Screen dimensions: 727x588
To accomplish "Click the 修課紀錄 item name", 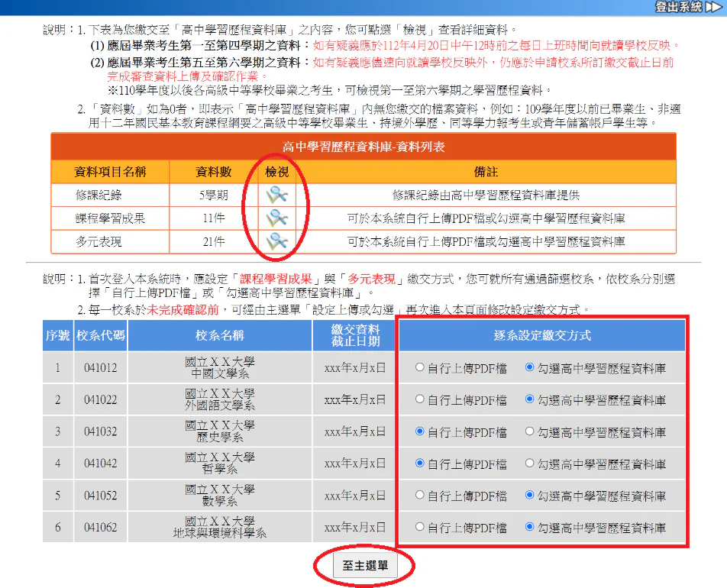I will point(99,195).
